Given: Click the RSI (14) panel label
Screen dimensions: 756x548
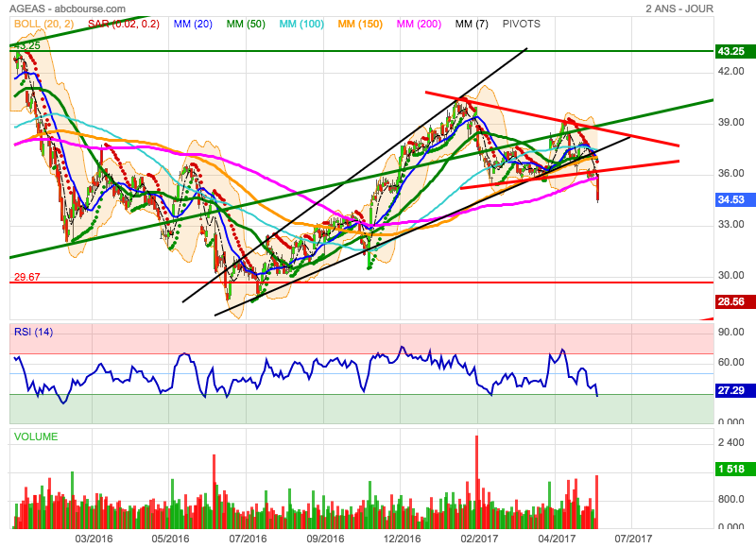Looking at the screenshot, I should (33, 332).
